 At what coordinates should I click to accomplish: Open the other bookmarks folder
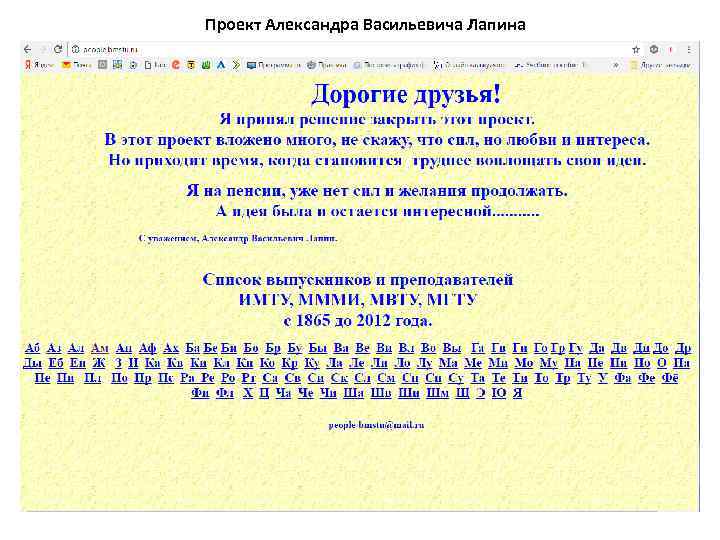[660, 65]
